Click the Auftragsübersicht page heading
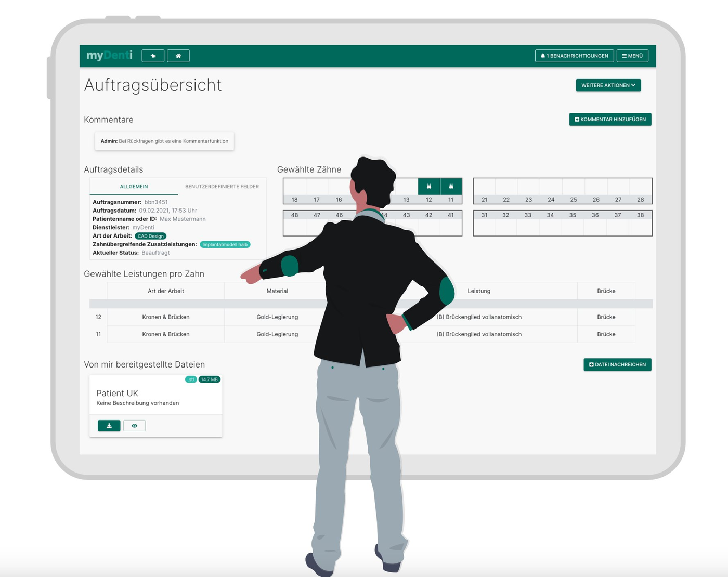728x577 pixels. tap(153, 85)
